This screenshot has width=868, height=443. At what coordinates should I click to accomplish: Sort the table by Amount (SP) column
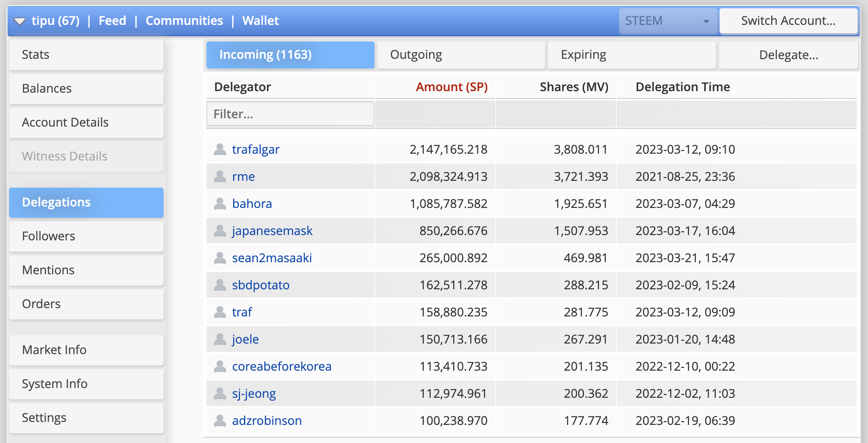(451, 87)
